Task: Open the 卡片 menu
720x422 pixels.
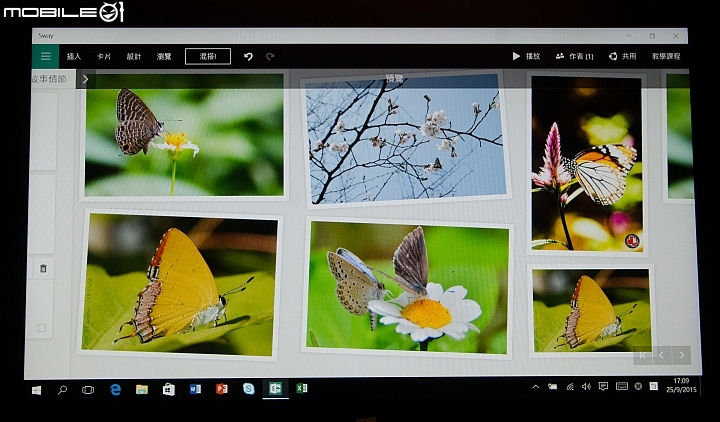Action: (x=104, y=56)
